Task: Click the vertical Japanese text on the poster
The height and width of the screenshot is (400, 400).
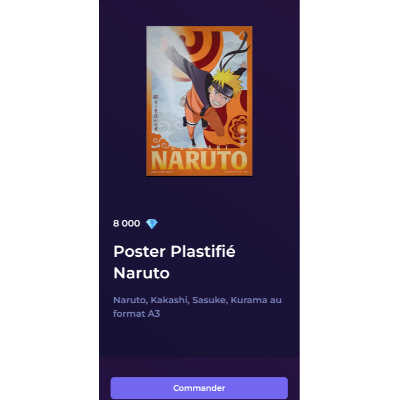Action: (155, 112)
